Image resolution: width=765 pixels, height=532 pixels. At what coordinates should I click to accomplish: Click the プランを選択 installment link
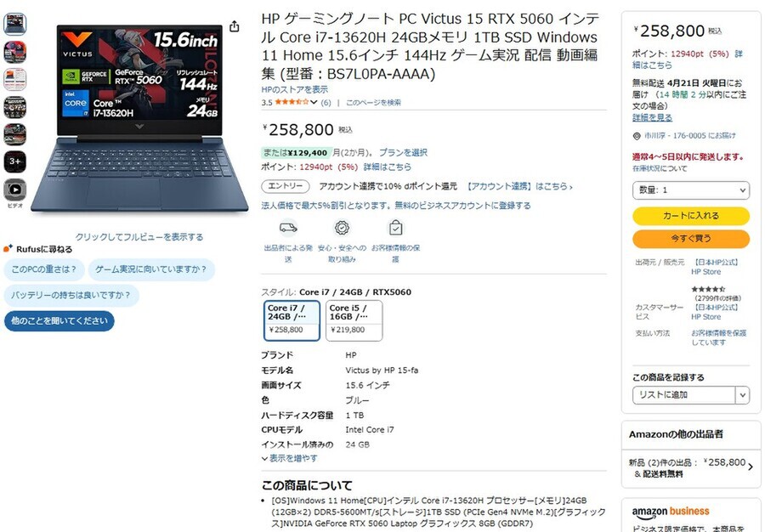click(403, 153)
